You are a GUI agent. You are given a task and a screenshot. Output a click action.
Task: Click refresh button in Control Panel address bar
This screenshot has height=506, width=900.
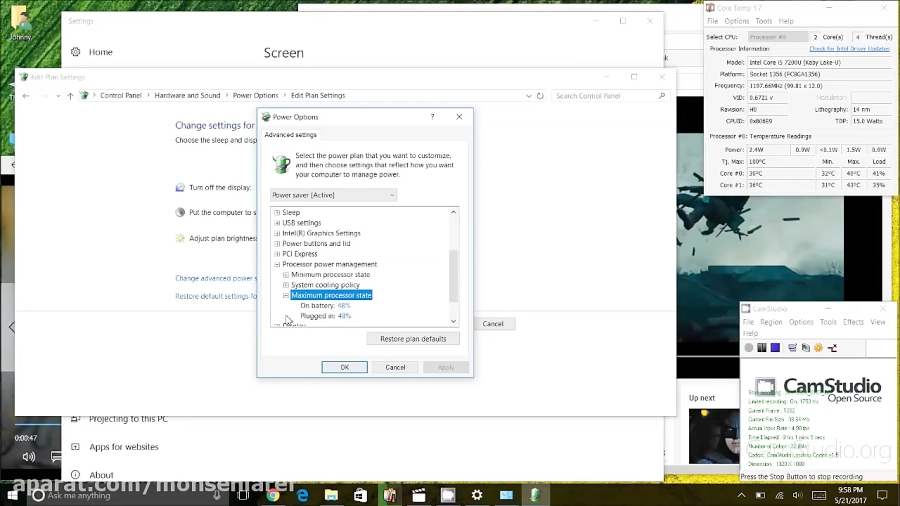(x=540, y=96)
